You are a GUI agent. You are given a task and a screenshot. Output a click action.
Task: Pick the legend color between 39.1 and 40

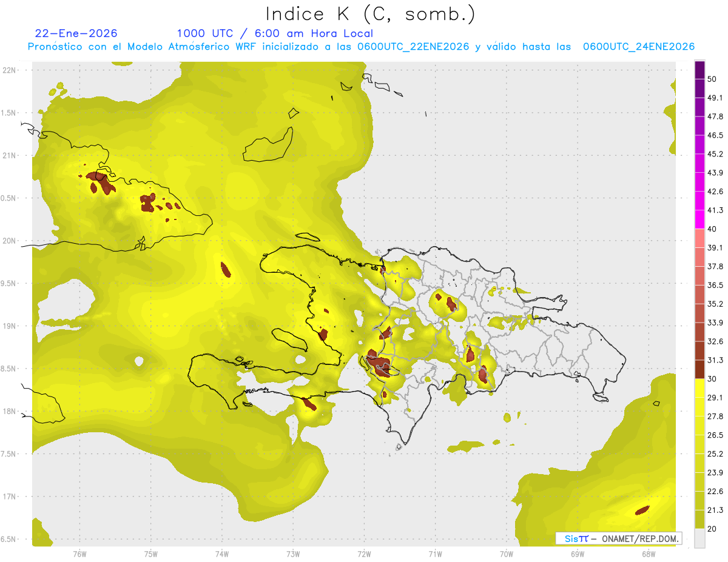(x=699, y=238)
